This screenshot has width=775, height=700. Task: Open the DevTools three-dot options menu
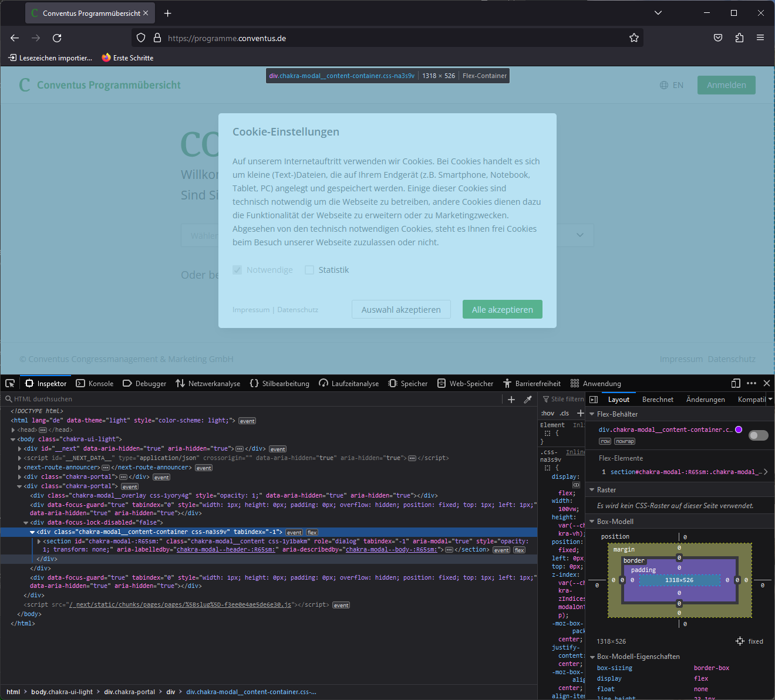752,383
